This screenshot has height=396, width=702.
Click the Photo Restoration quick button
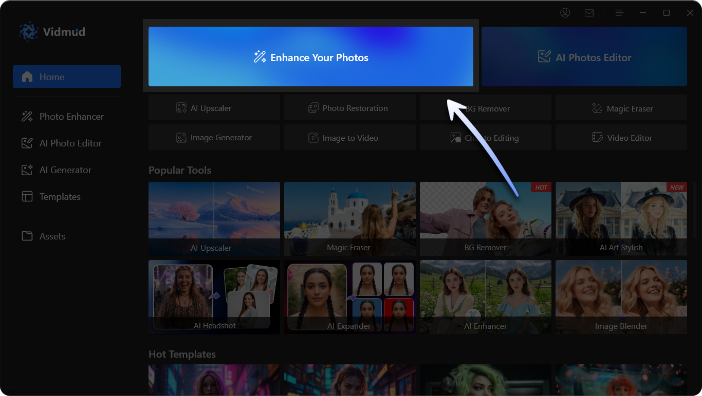tap(350, 108)
